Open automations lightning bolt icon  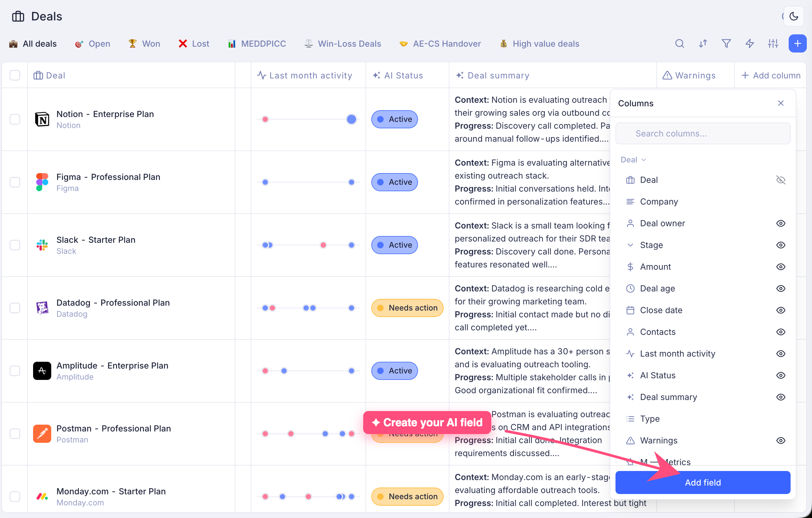750,43
